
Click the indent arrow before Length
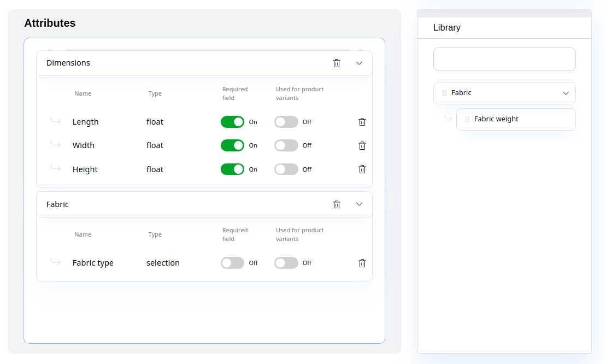[56, 121]
